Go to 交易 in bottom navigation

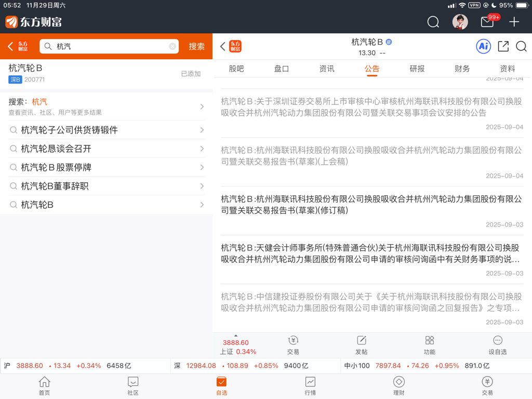click(x=487, y=386)
